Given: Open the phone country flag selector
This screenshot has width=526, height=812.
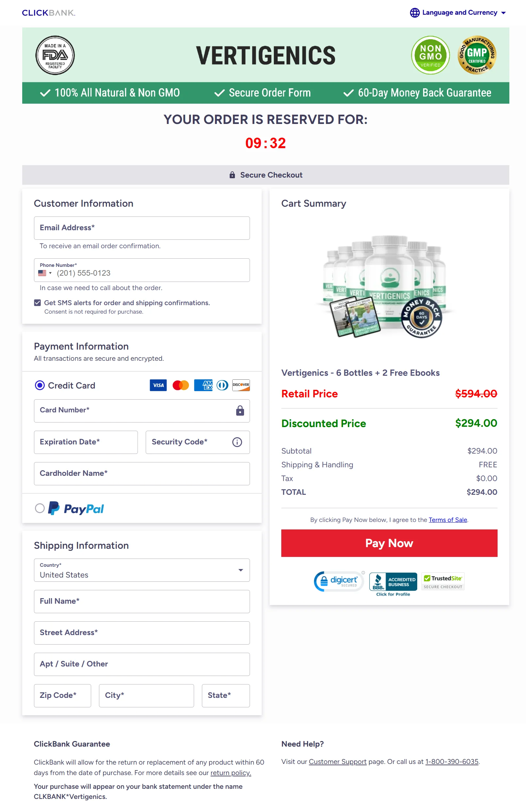Looking at the screenshot, I should pyautogui.click(x=45, y=273).
